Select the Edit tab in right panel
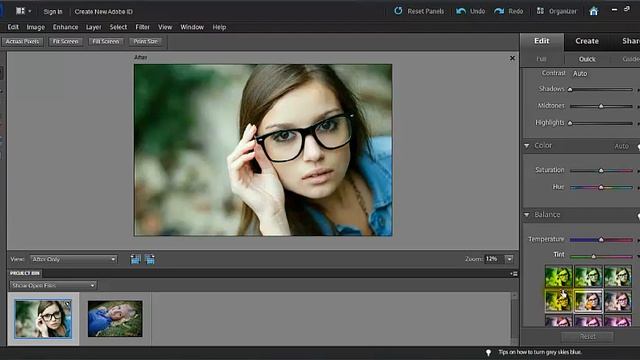The height and width of the screenshot is (360, 640). coord(542,41)
